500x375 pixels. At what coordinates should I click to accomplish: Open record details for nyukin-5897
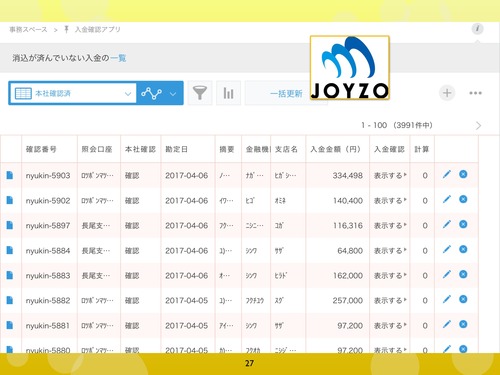10,225
